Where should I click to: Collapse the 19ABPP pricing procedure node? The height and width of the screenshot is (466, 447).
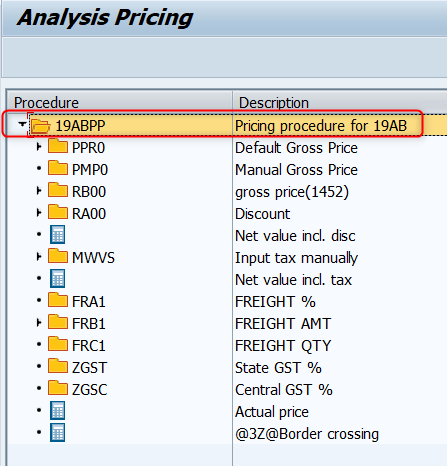pos(22,125)
